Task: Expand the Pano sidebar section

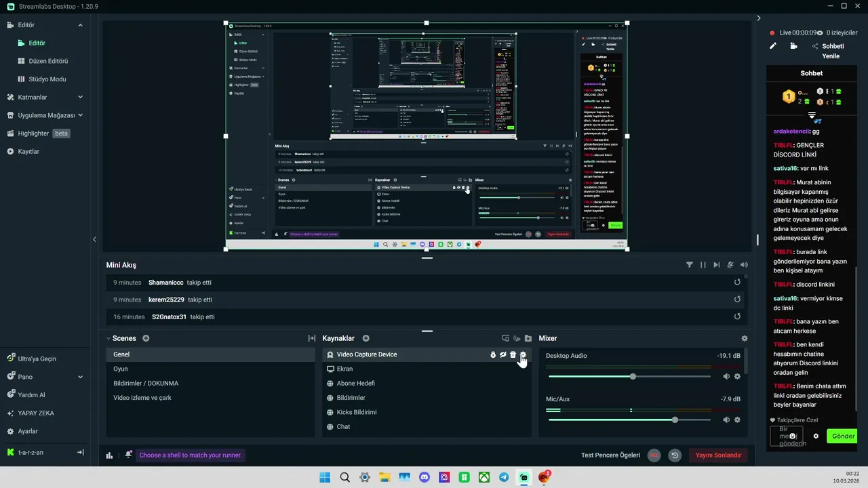Action: (x=80, y=377)
